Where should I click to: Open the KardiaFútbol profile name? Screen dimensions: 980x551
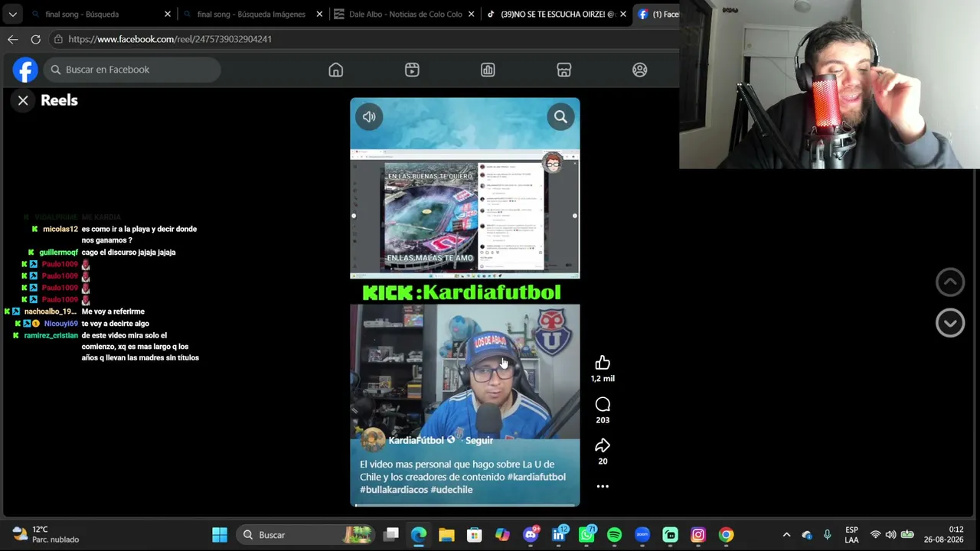(x=416, y=440)
